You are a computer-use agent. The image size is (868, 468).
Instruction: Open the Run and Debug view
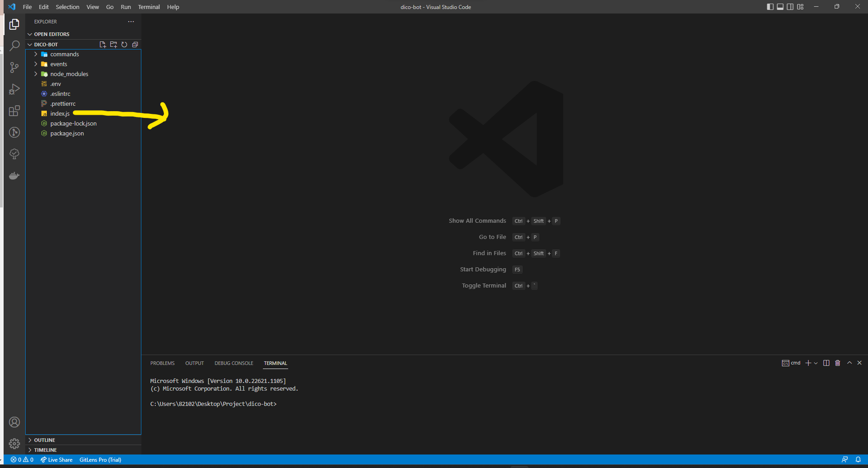coord(14,89)
